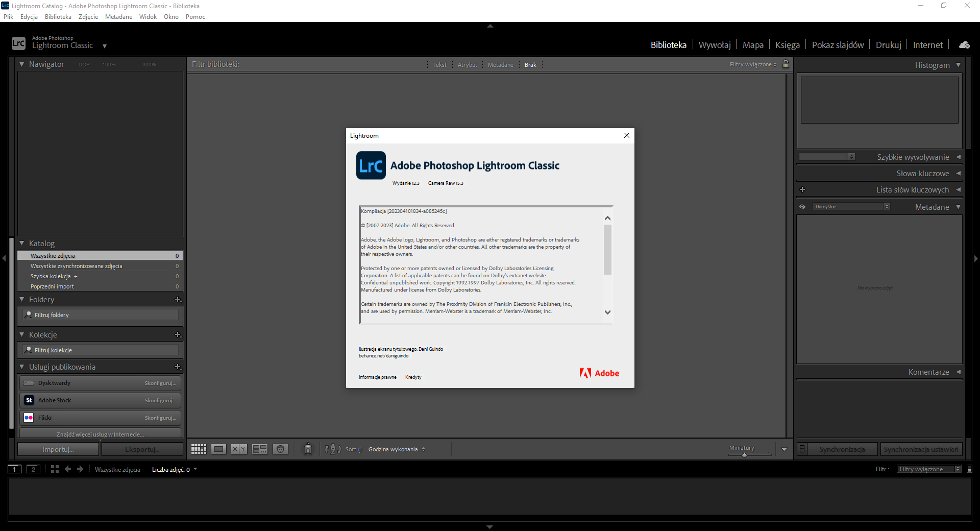The image size is (980, 531).
Task: Click the Filtruj foldery search field
Action: (101, 315)
